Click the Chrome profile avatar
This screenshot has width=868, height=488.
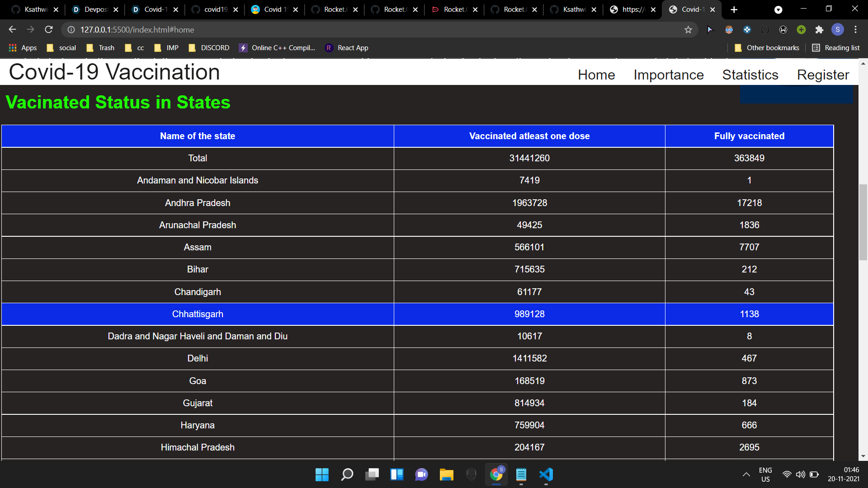click(837, 30)
